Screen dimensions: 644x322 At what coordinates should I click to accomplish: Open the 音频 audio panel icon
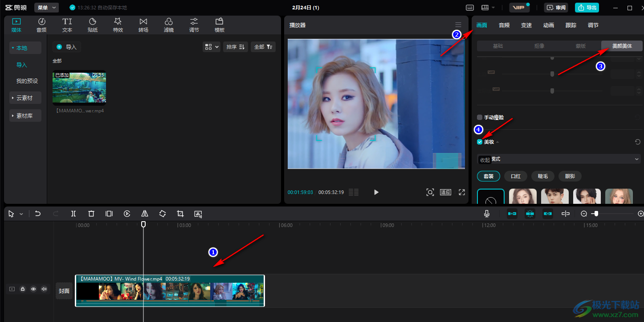pos(41,25)
